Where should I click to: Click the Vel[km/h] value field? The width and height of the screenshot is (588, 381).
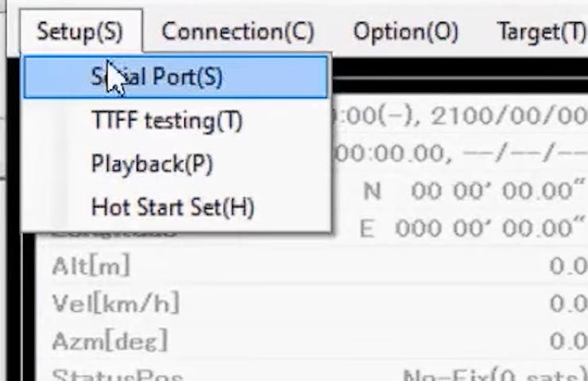(x=567, y=303)
